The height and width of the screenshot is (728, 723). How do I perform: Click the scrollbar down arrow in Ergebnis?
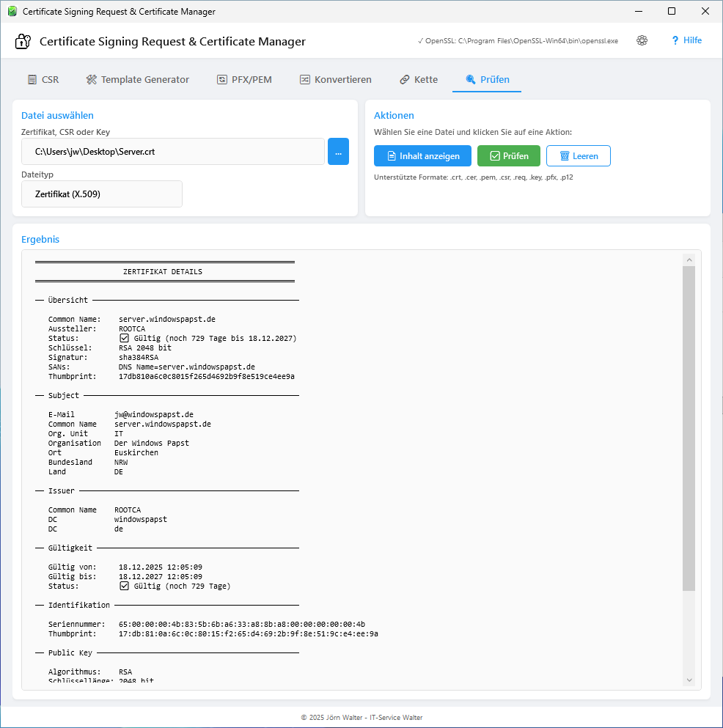pyautogui.click(x=689, y=680)
